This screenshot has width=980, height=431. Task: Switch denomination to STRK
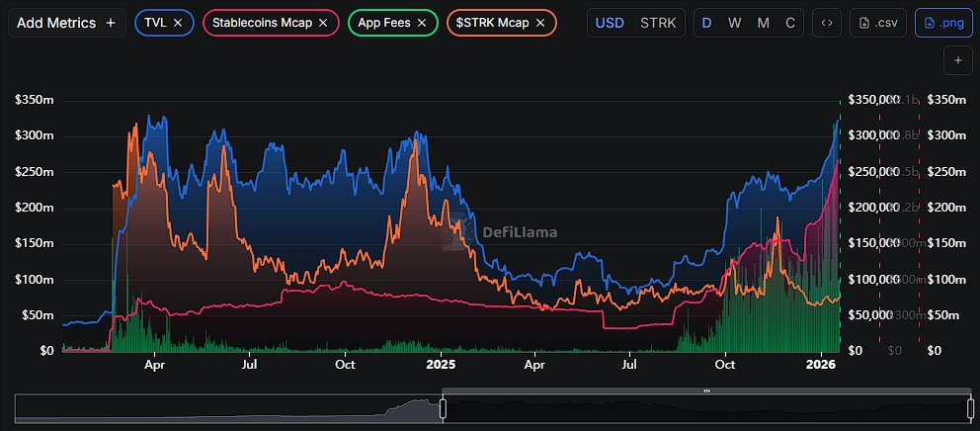click(x=658, y=23)
